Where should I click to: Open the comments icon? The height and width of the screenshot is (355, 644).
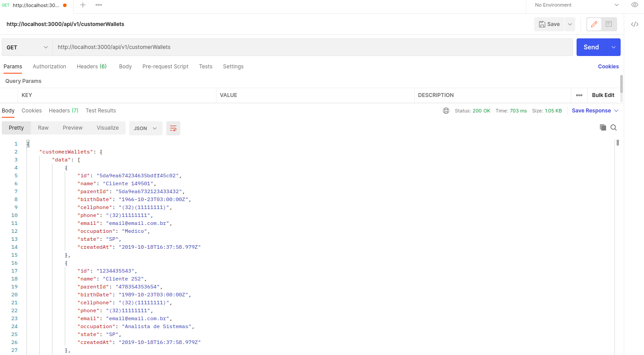click(x=609, y=24)
